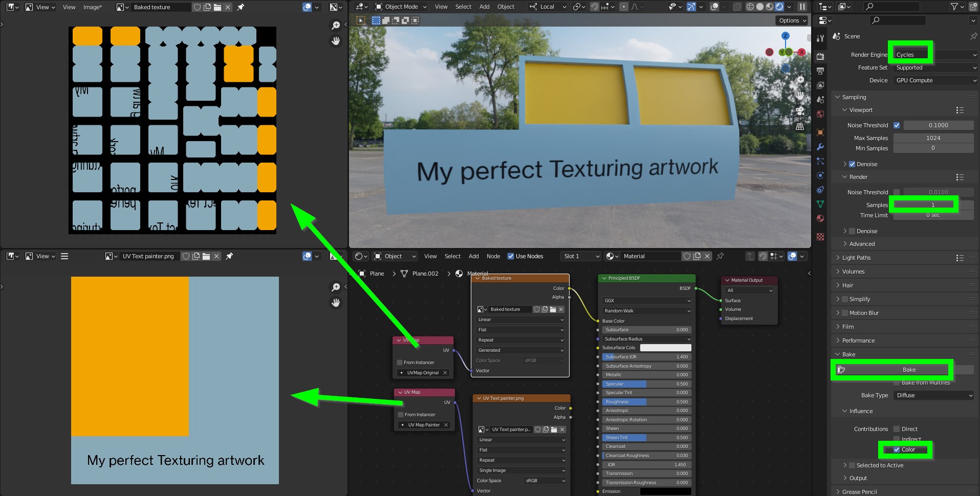Open the Modifier wrench properties tab

coord(820,147)
